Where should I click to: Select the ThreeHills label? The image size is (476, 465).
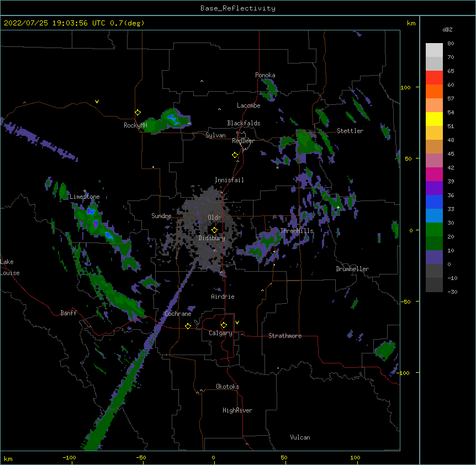[297, 231]
